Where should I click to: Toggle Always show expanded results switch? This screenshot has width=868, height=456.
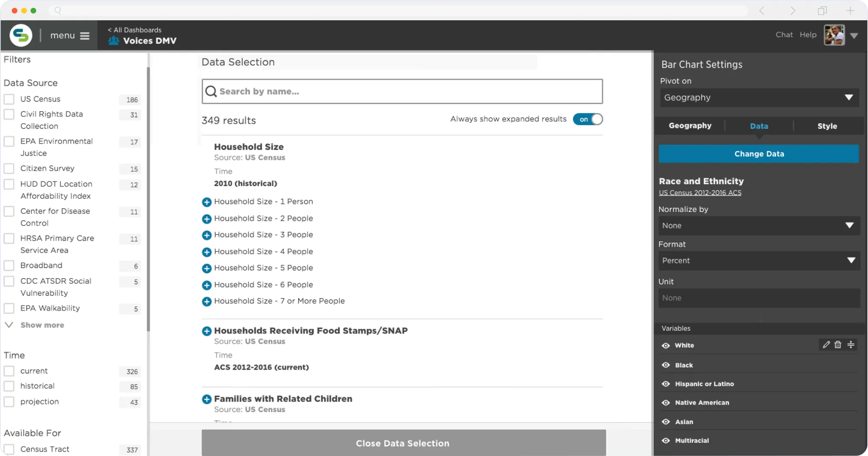coord(588,119)
